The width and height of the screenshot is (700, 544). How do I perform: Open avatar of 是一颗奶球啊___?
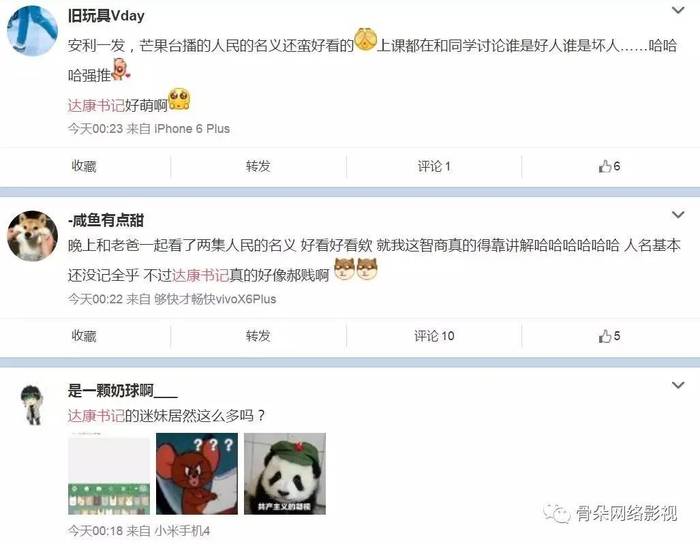[32, 404]
